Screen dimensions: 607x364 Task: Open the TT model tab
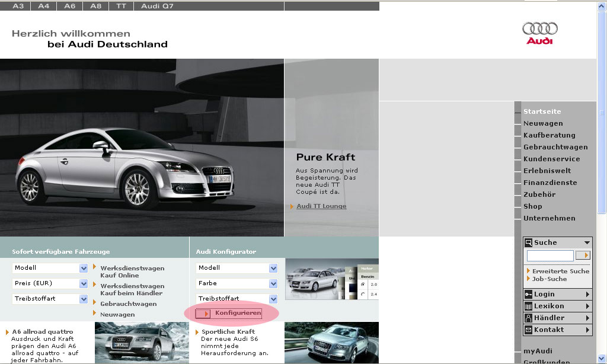click(121, 6)
